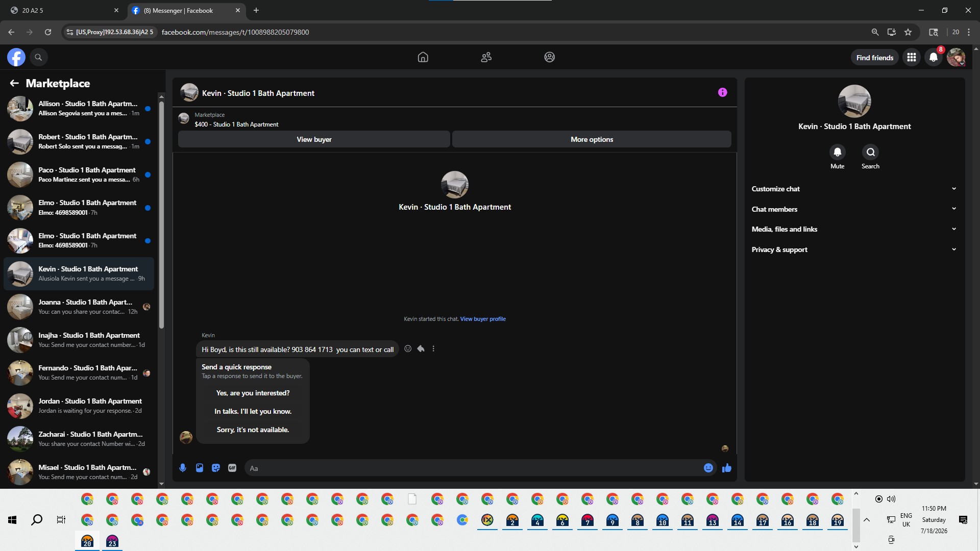Open Robert Studio 1 Bath Apartment chat
Viewport: 980px width, 551px height.
tap(79, 141)
